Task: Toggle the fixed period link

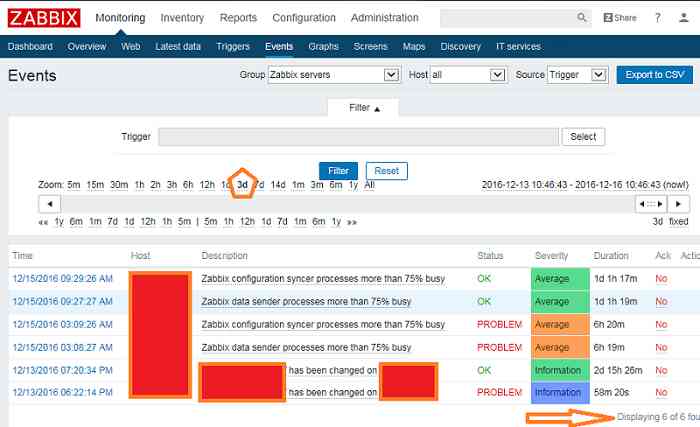Action: pos(679,222)
